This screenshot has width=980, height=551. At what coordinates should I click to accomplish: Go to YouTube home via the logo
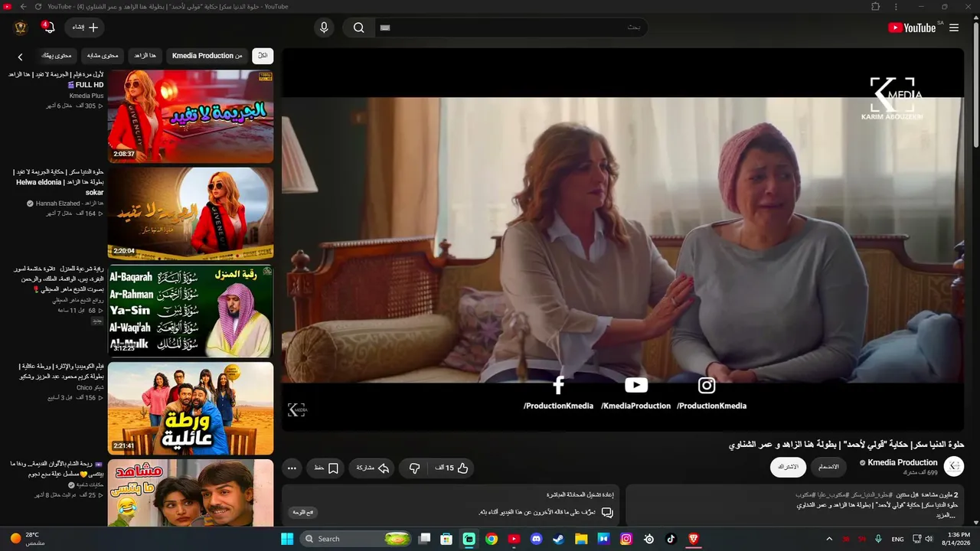tap(912, 28)
